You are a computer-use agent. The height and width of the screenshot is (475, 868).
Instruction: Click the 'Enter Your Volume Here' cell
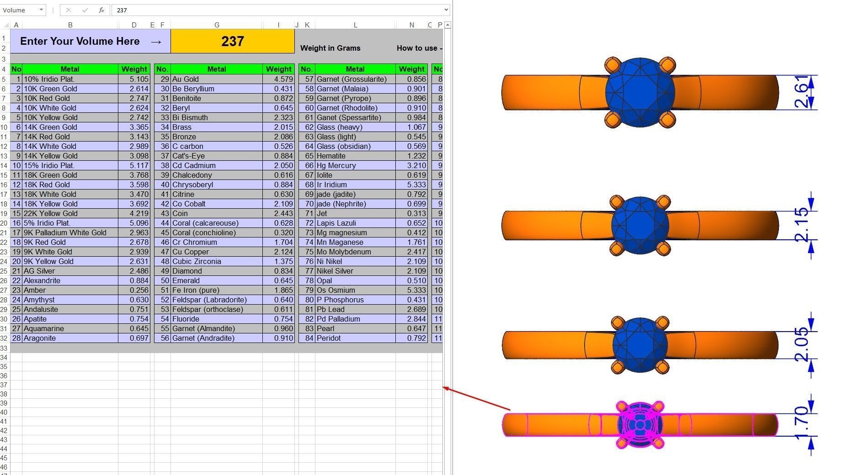click(x=91, y=41)
